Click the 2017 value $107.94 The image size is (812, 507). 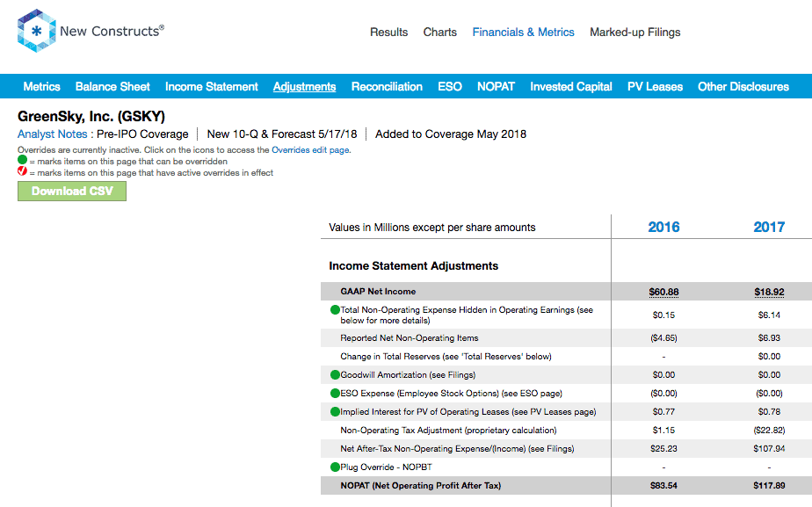[x=769, y=448]
